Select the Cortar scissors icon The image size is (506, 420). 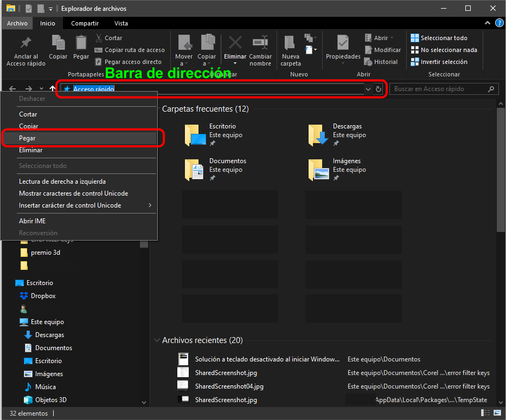pyautogui.click(x=100, y=38)
